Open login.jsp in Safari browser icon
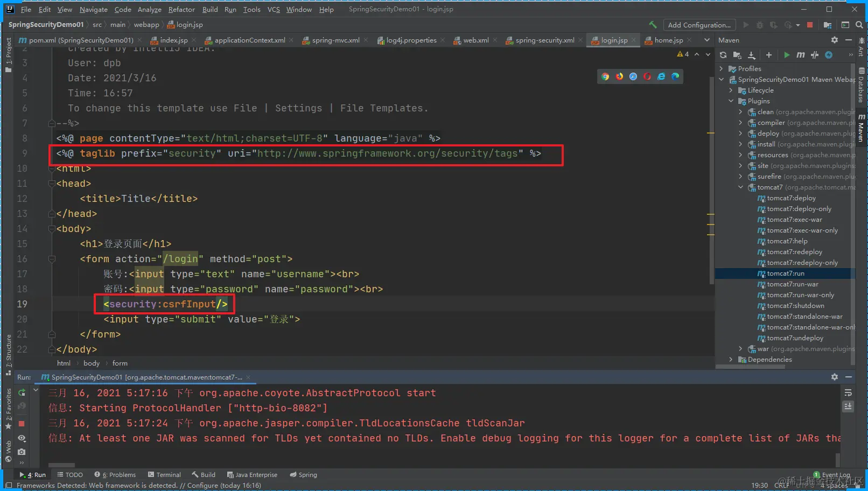The height and width of the screenshot is (491, 868). (x=633, y=76)
